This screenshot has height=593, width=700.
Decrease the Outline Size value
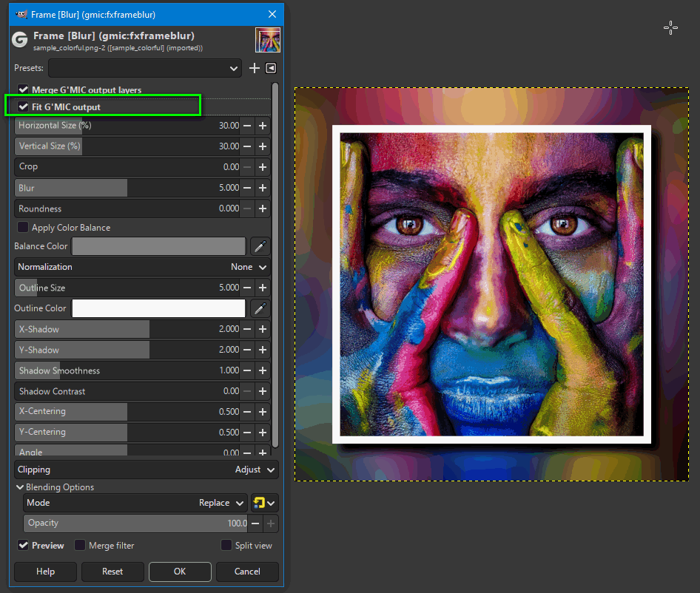(x=247, y=288)
